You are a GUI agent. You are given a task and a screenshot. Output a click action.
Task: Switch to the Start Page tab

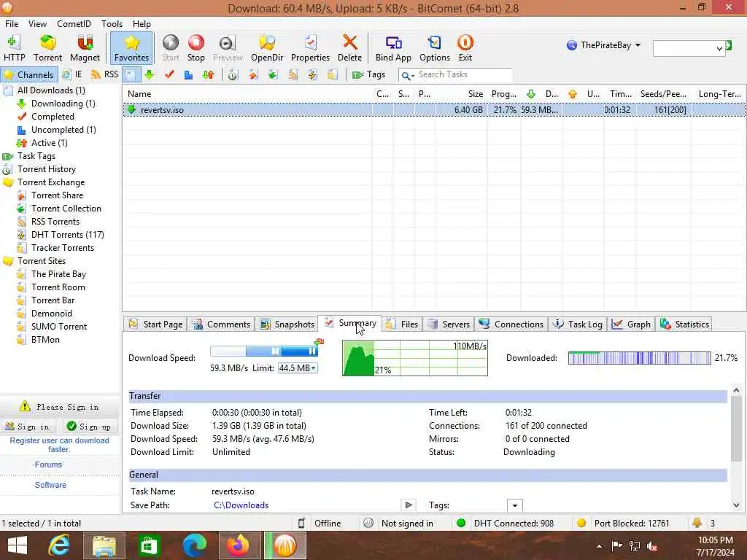(156, 324)
